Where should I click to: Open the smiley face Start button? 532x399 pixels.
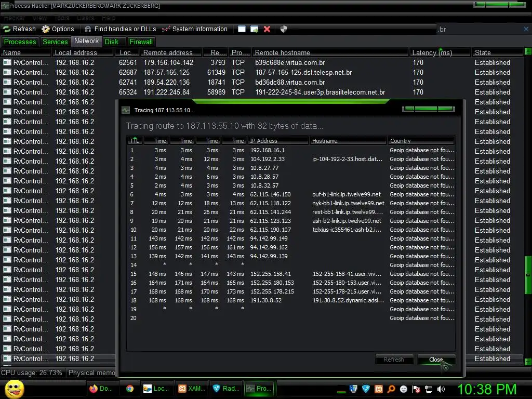pyautogui.click(x=14, y=389)
